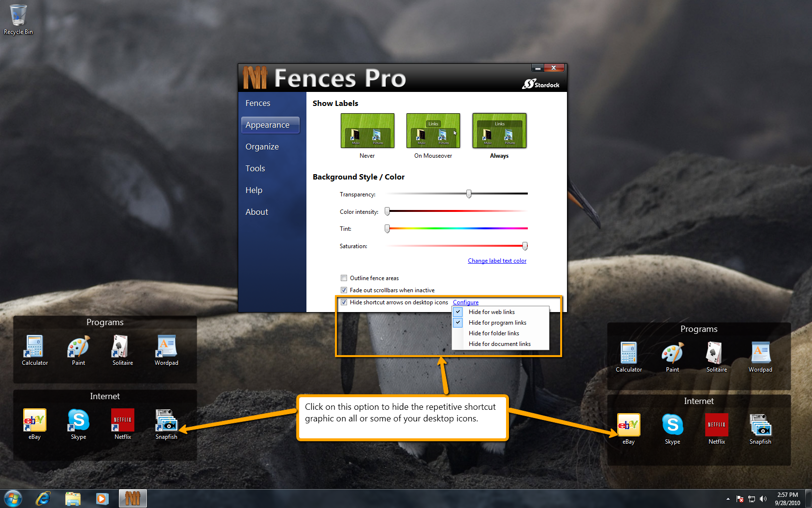Click the Tint slider handle

click(x=387, y=228)
